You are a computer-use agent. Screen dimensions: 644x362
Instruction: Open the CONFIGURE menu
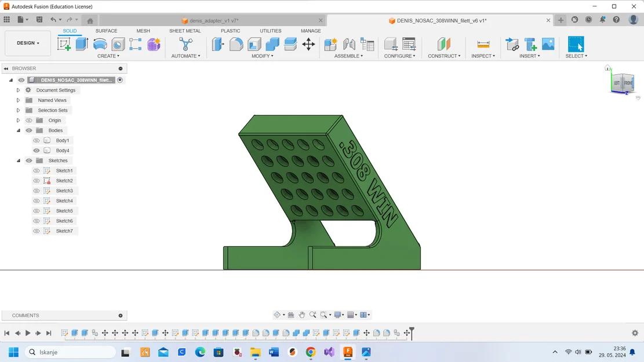[399, 56]
